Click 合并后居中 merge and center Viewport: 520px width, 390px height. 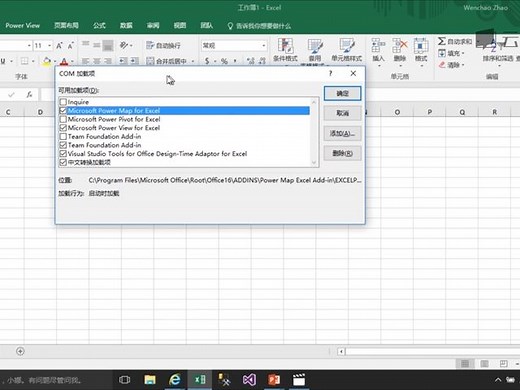[x=166, y=61]
